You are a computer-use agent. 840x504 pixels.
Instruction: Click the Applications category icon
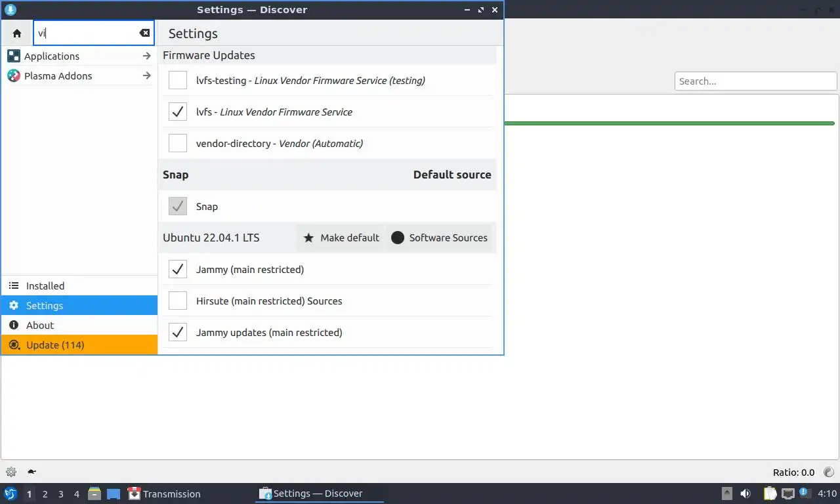(14, 56)
